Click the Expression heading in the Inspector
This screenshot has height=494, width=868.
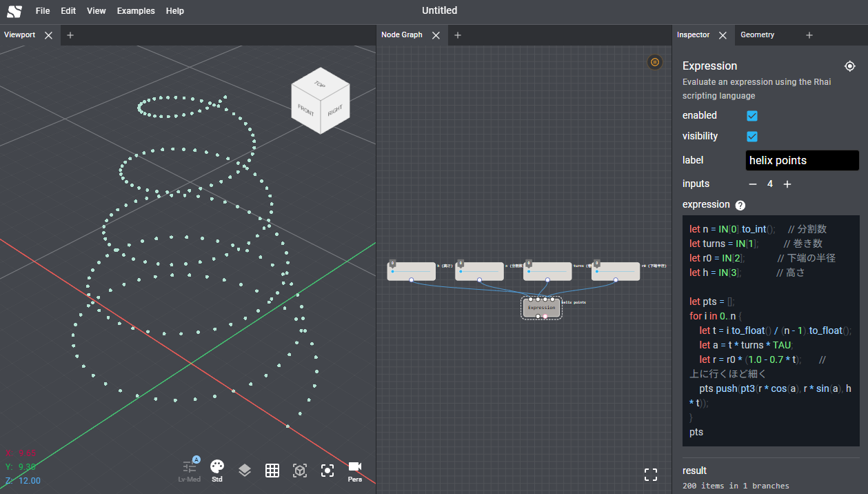(x=710, y=66)
